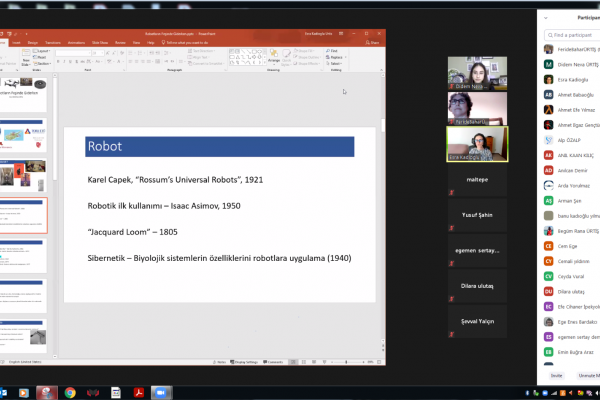Toggle Underline formatting
Image resolution: width=600 pixels, height=400 pixels.
[70, 61]
